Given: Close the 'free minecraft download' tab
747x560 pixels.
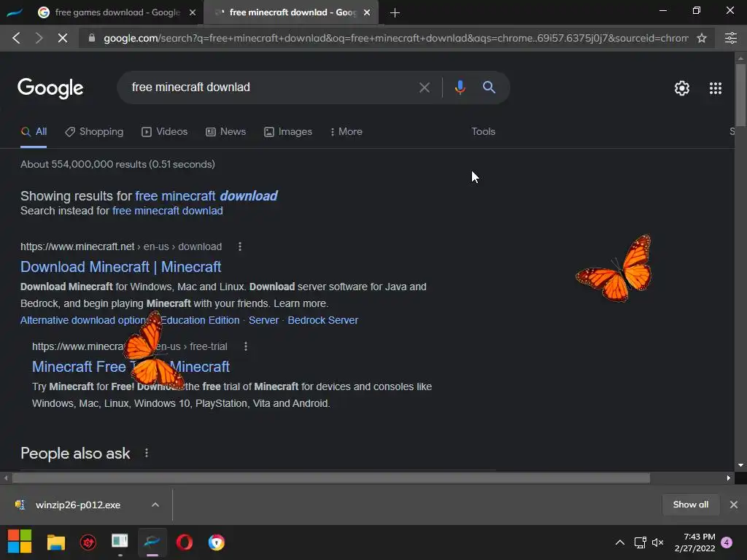Looking at the screenshot, I should [x=367, y=12].
